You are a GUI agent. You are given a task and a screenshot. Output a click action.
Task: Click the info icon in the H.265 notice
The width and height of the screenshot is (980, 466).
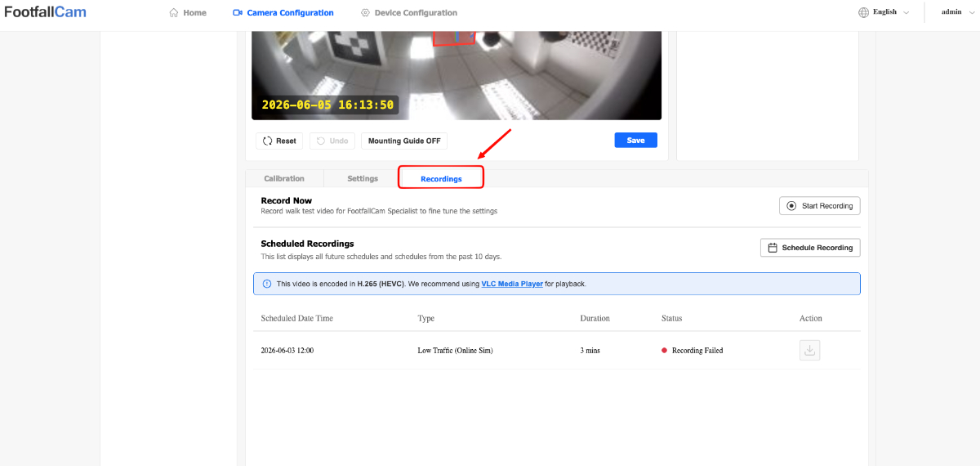click(x=267, y=285)
